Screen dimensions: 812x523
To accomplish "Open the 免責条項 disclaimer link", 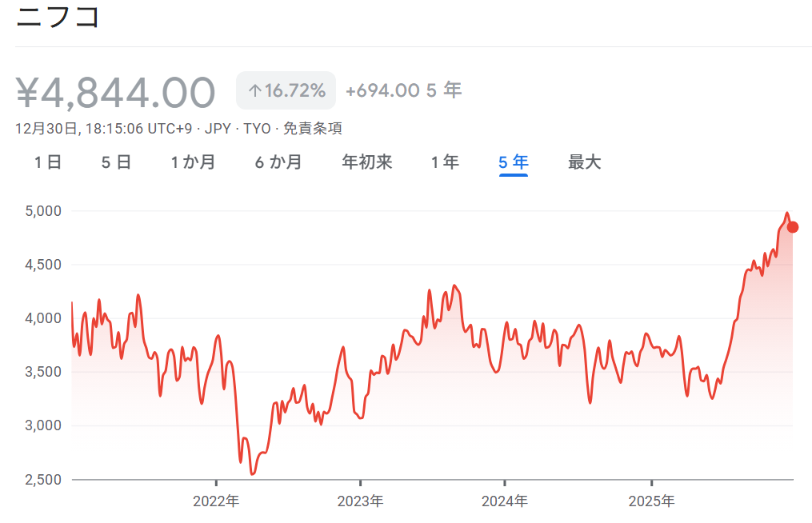I will click(x=313, y=129).
